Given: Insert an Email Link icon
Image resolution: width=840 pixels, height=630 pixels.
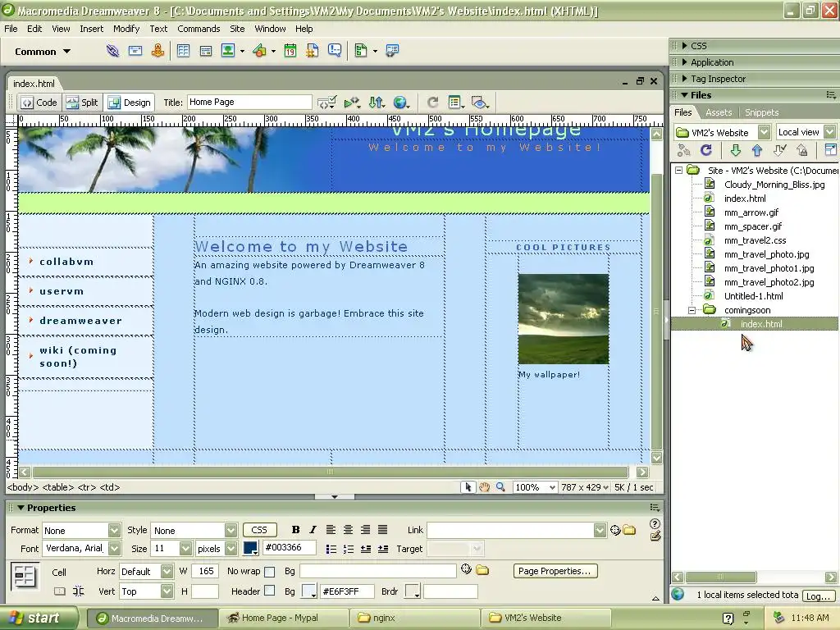Looking at the screenshot, I should [135, 51].
